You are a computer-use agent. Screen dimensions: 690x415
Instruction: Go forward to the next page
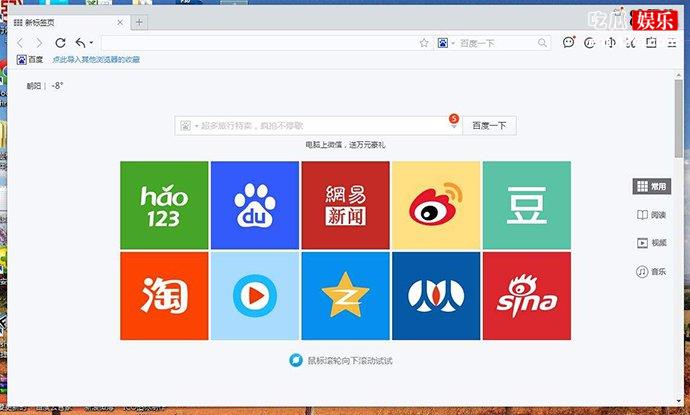tap(39, 43)
